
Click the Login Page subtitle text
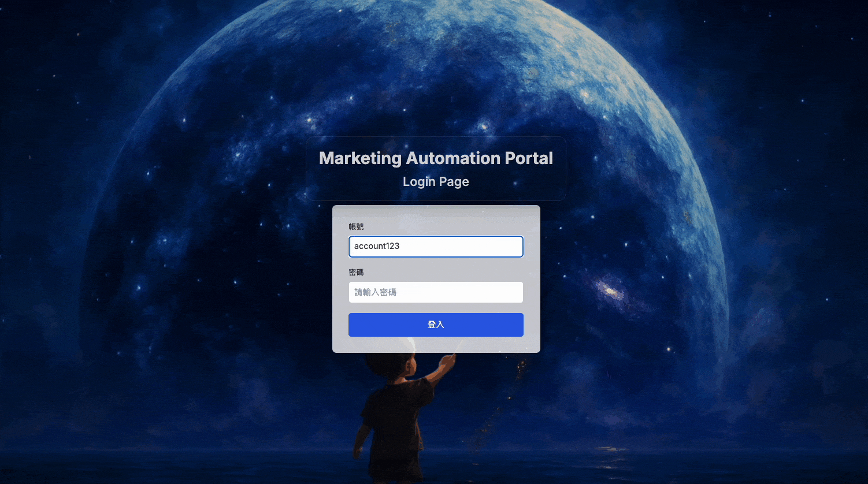[436, 182]
